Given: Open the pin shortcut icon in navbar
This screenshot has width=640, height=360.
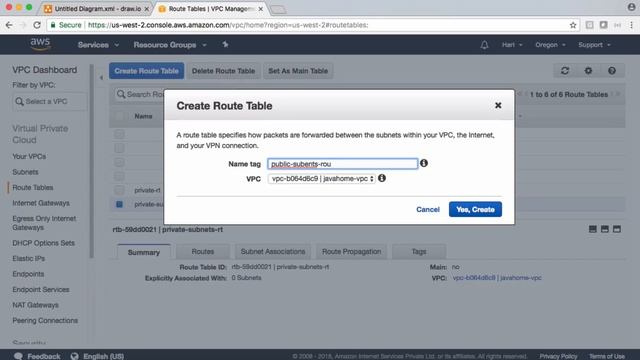Looking at the screenshot, I should 225,44.
